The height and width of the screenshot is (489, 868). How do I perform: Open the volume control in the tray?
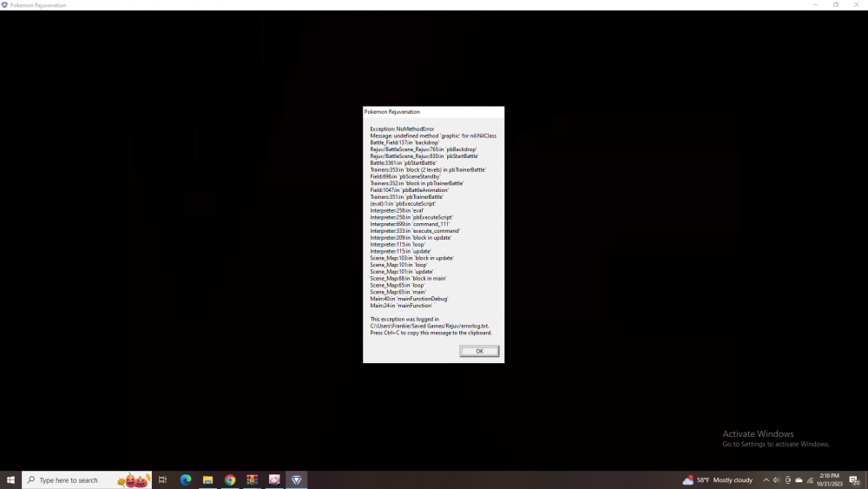(x=777, y=479)
